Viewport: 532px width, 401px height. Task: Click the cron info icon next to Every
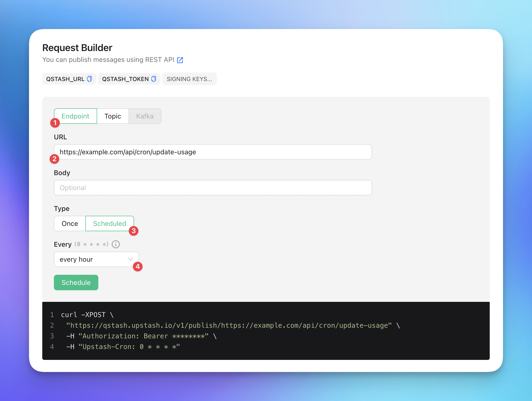coord(116,244)
